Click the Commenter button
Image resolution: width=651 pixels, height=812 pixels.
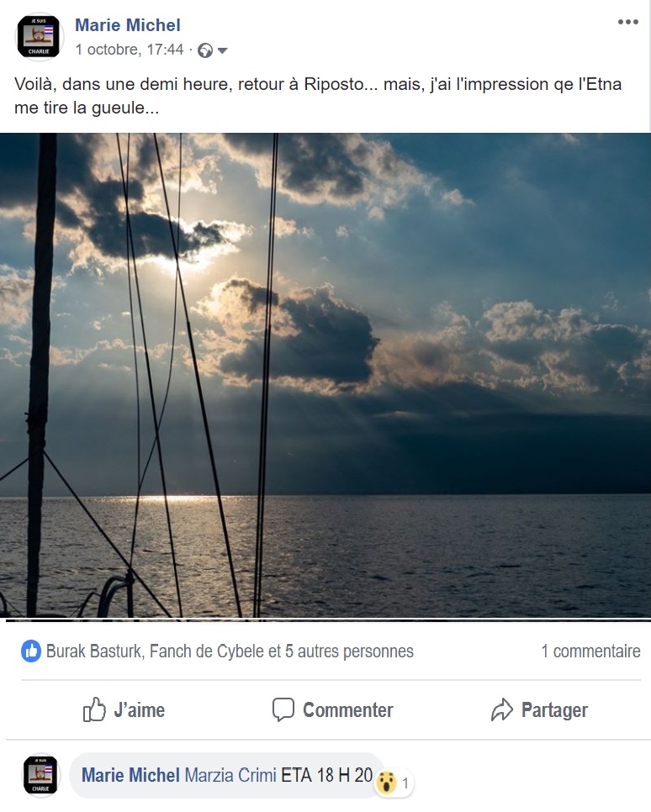333,710
